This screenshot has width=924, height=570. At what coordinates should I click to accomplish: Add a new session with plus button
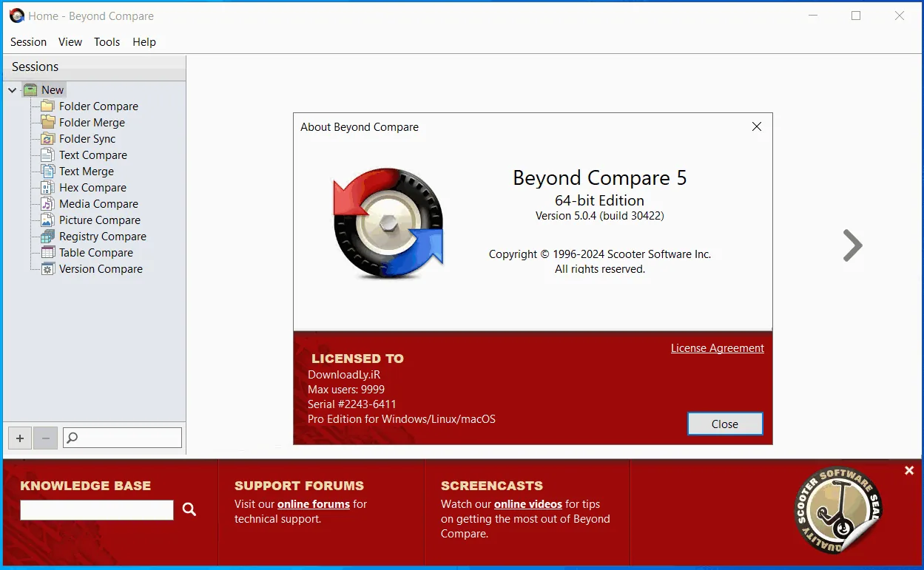(20, 438)
